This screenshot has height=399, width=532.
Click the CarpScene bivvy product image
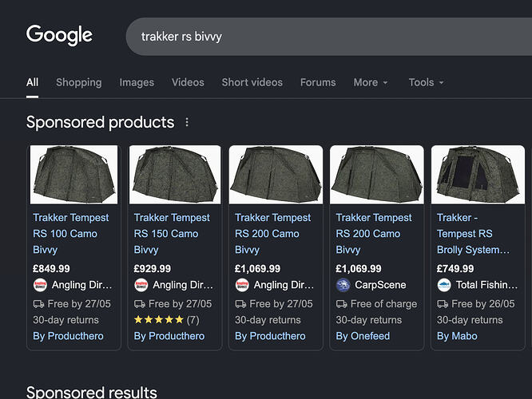coord(377,175)
